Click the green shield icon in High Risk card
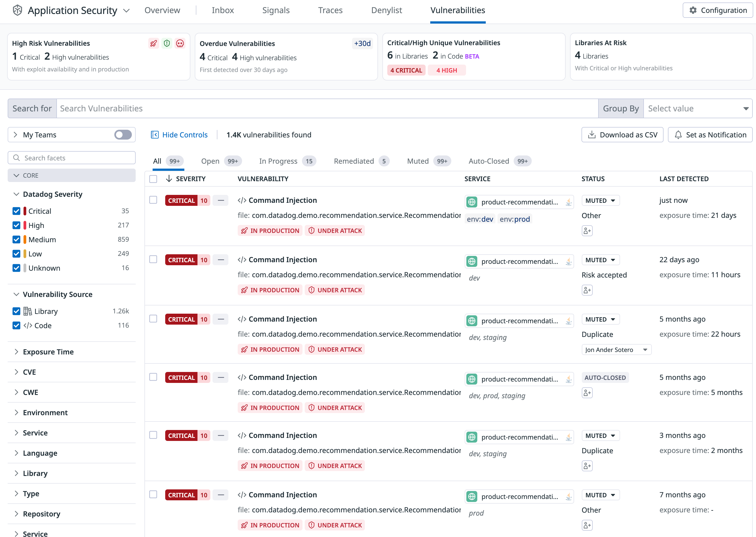756x537 pixels. [x=167, y=43]
